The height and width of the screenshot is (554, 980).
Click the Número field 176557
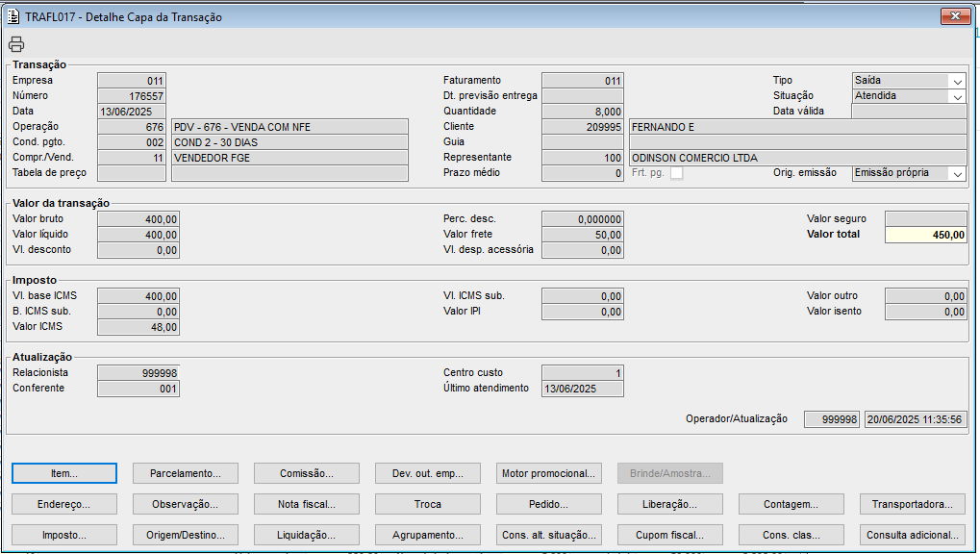pos(132,96)
